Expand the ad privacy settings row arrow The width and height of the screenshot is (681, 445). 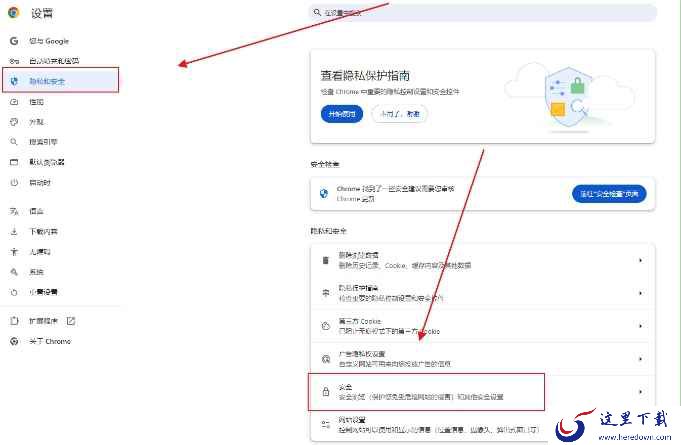click(x=640, y=359)
